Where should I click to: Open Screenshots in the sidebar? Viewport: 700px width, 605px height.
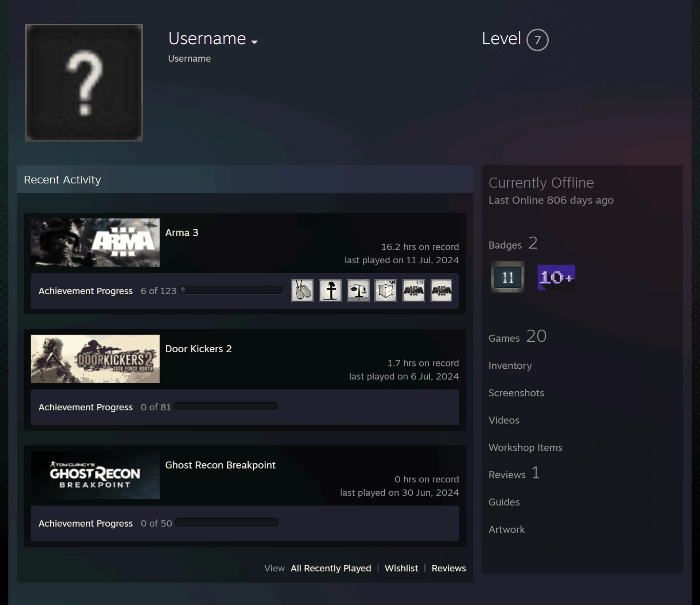(516, 393)
